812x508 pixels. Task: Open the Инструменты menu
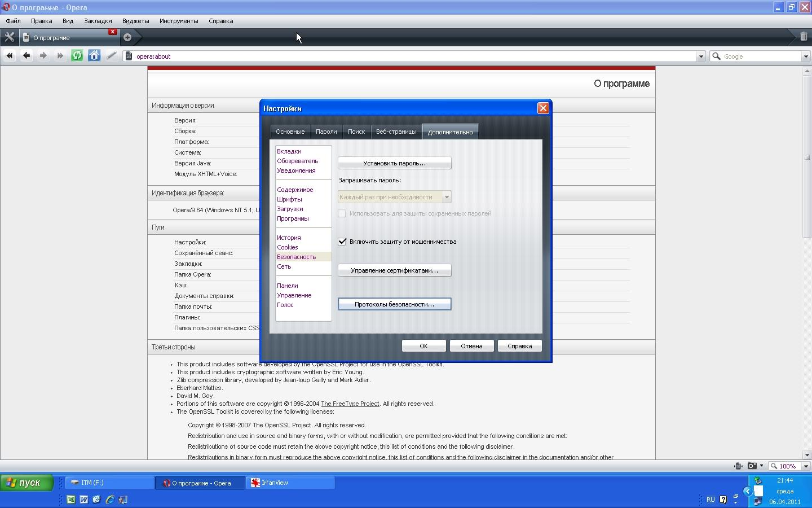point(179,21)
